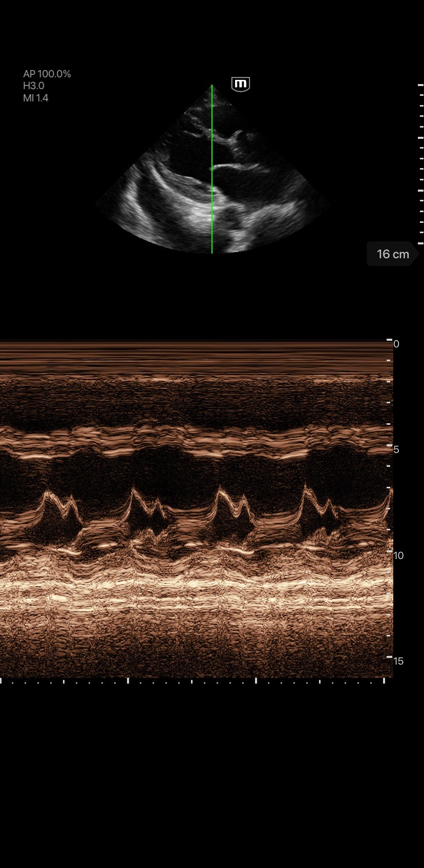Tap the apex of the 2D sector
Screen dimensions: 424x868
coord(212,87)
